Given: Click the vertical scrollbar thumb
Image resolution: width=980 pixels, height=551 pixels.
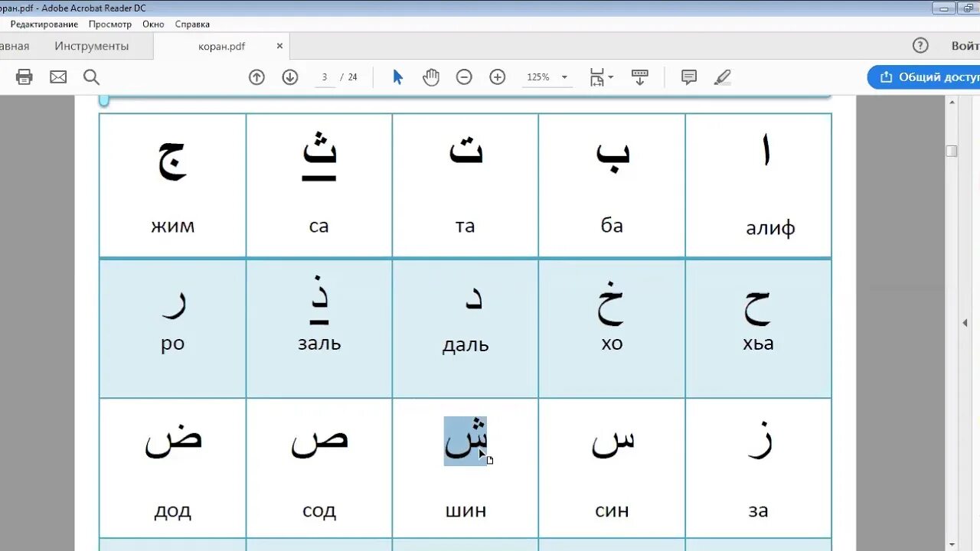Looking at the screenshot, I should click(x=952, y=151).
